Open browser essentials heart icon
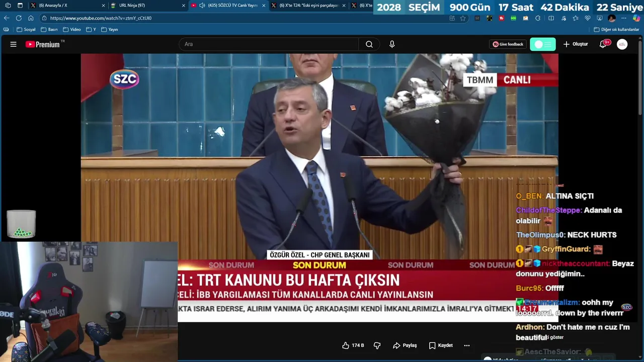 (x=588, y=18)
